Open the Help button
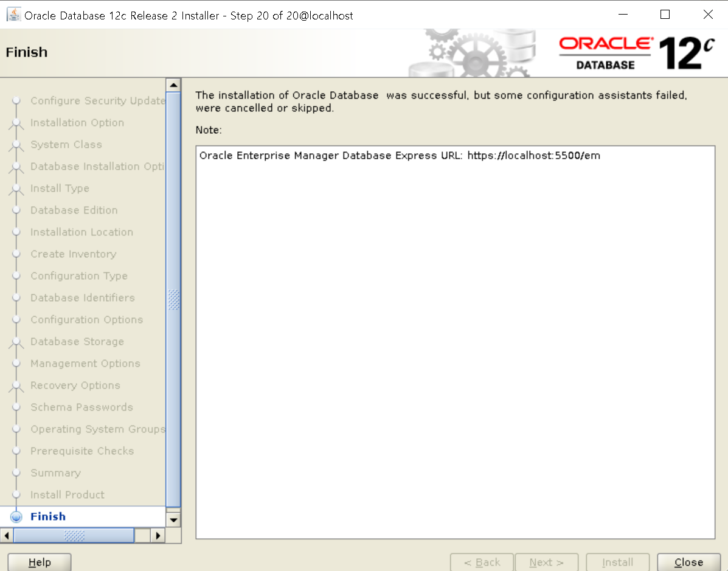728x571 pixels. (x=40, y=562)
